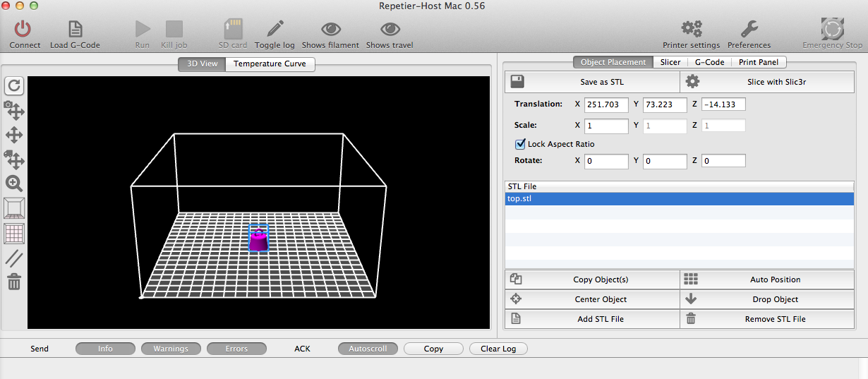Click the Copy log button
868x379 pixels.
point(433,349)
